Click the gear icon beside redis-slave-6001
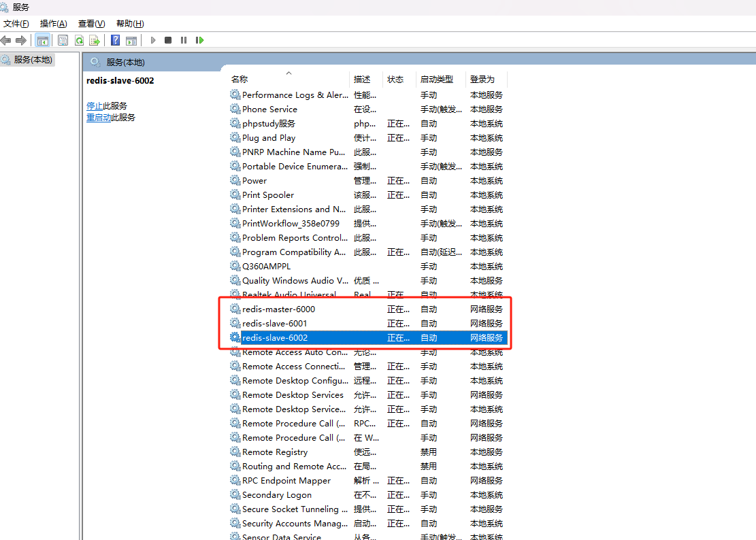Screen dimensions: 756x540 [x=235, y=323]
